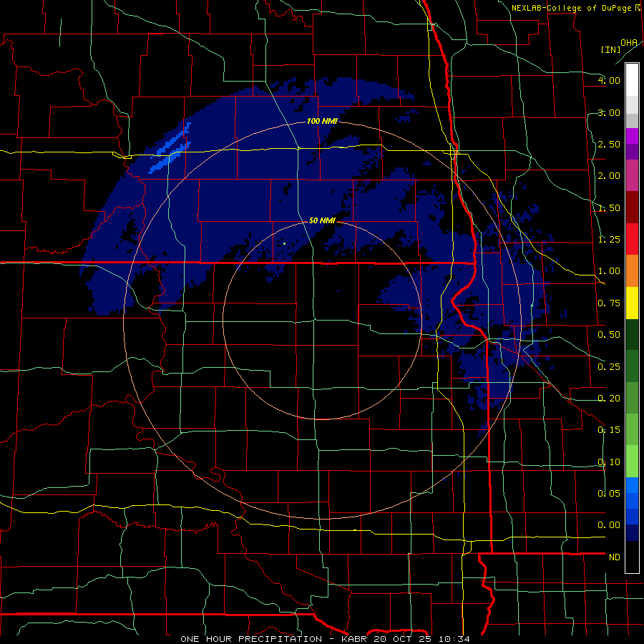Click the '[IN]' units label
Image resolution: width=644 pixels, height=644 pixels.
click(x=610, y=49)
